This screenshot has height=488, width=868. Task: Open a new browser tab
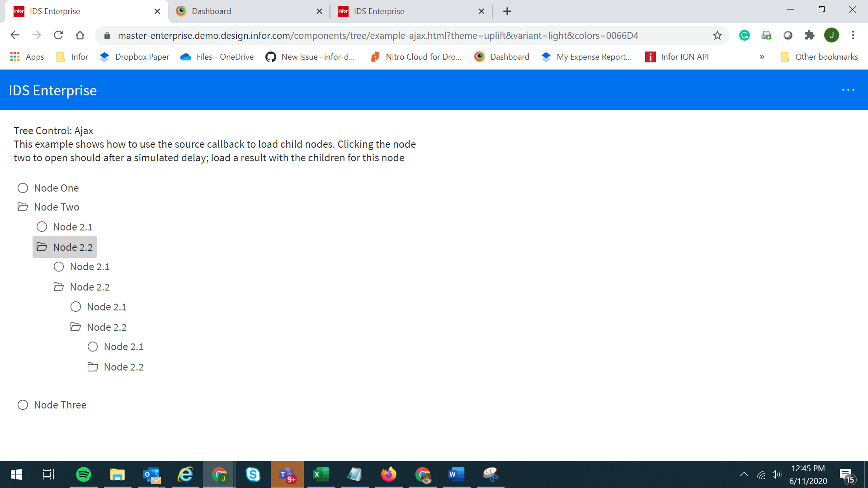coord(507,11)
